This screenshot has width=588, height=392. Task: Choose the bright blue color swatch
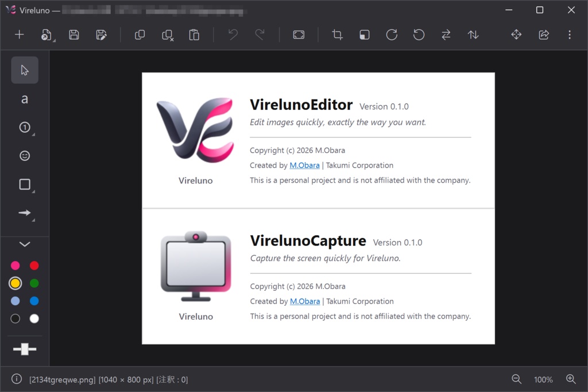coord(34,301)
